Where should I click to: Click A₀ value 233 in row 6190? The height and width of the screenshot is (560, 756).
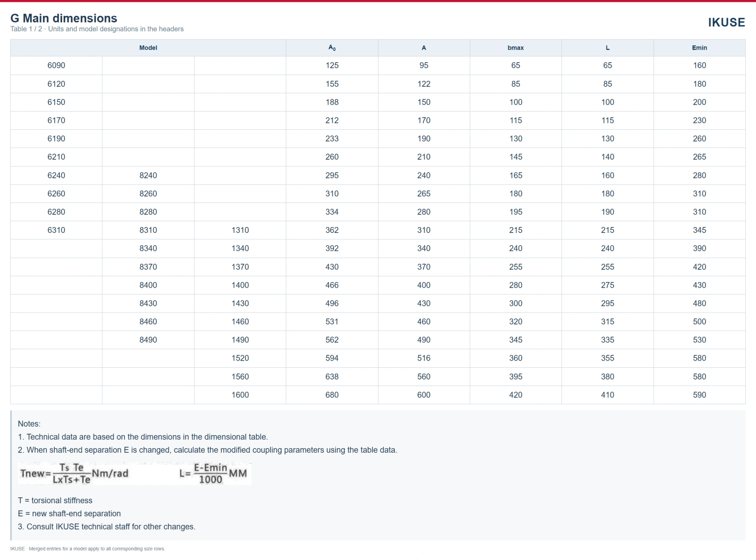(332, 139)
